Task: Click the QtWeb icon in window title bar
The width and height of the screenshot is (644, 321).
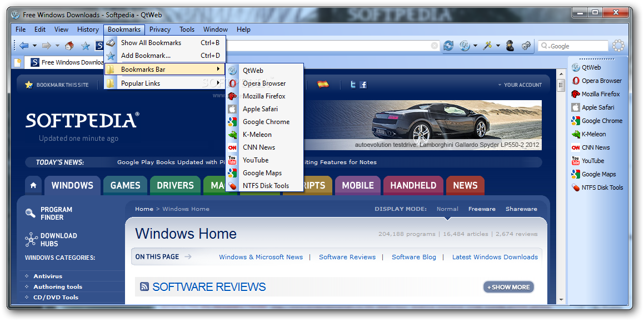Action: [16, 15]
